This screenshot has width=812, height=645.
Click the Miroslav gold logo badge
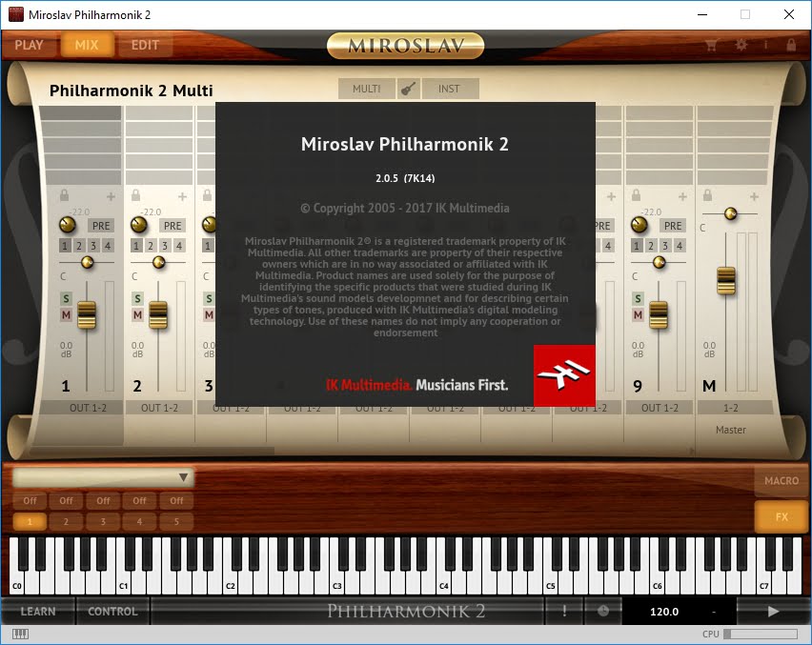click(x=405, y=46)
